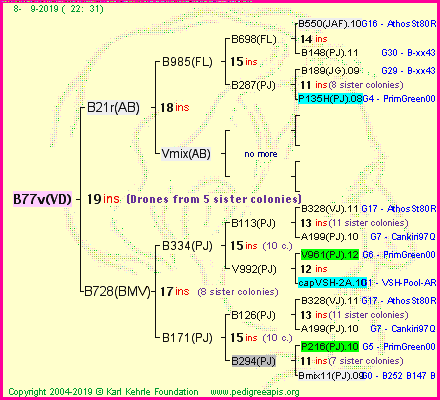The image size is (440, 400).
Task: Select B328(VJ).11 above the B126(PJ) branch
Action: [330, 301]
